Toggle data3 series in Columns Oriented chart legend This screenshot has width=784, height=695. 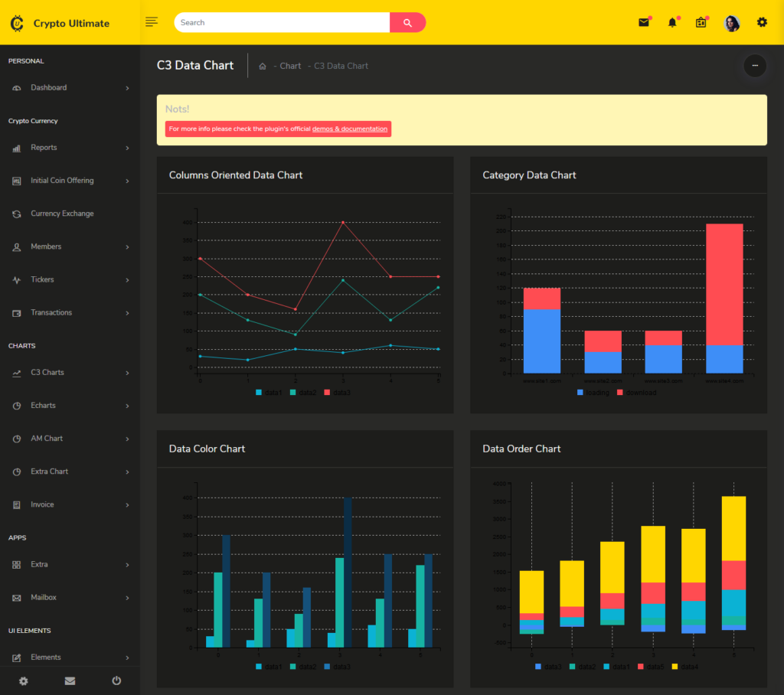coord(338,392)
